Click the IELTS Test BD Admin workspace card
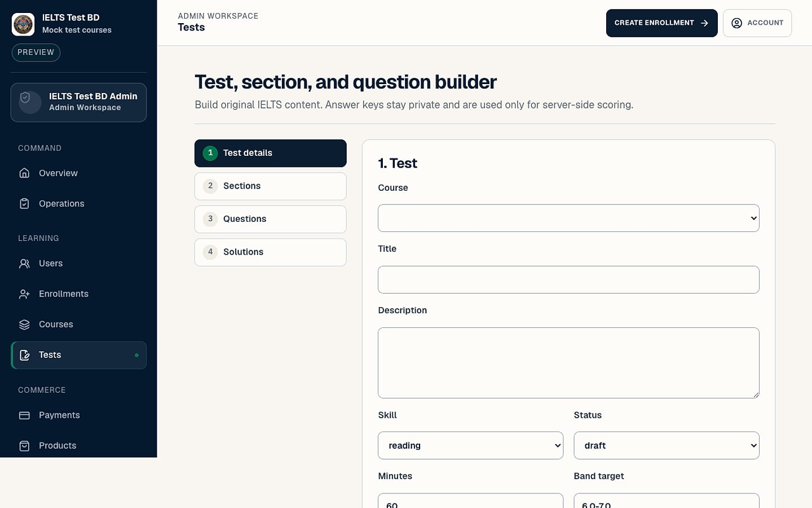This screenshot has height=508, width=812. pyautogui.click(x=78, y=102)
